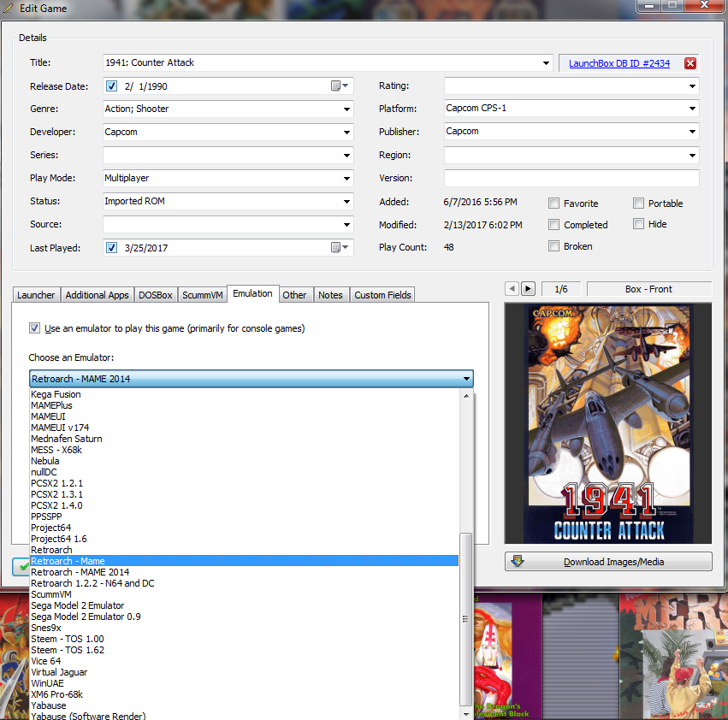The image size is (728, 720).
Task: Select Nebula emulator
Action: pos(244,461)
